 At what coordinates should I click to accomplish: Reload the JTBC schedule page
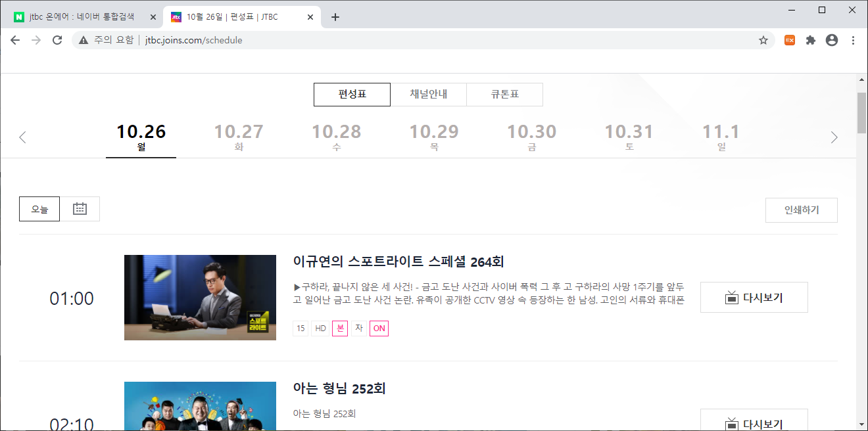click(57, 40)
